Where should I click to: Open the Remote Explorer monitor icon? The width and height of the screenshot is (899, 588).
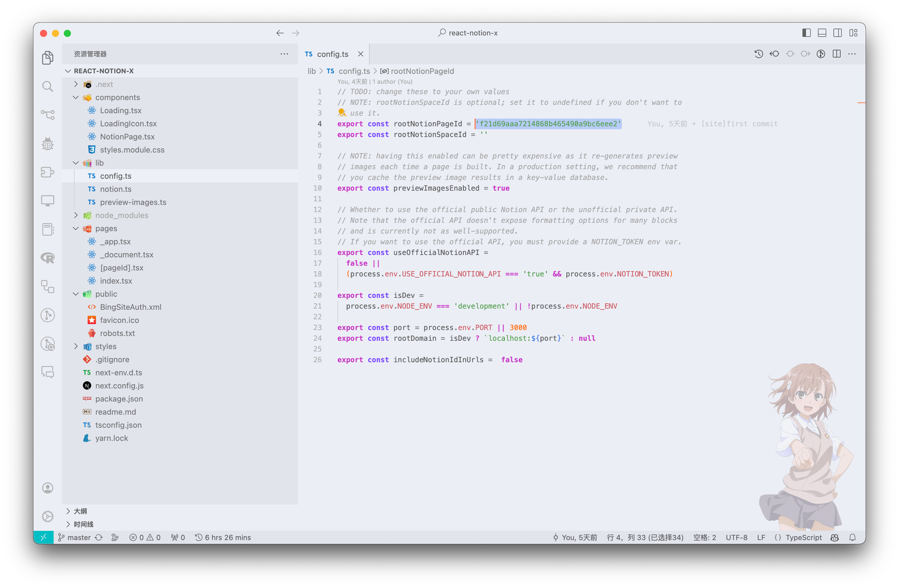48,201
